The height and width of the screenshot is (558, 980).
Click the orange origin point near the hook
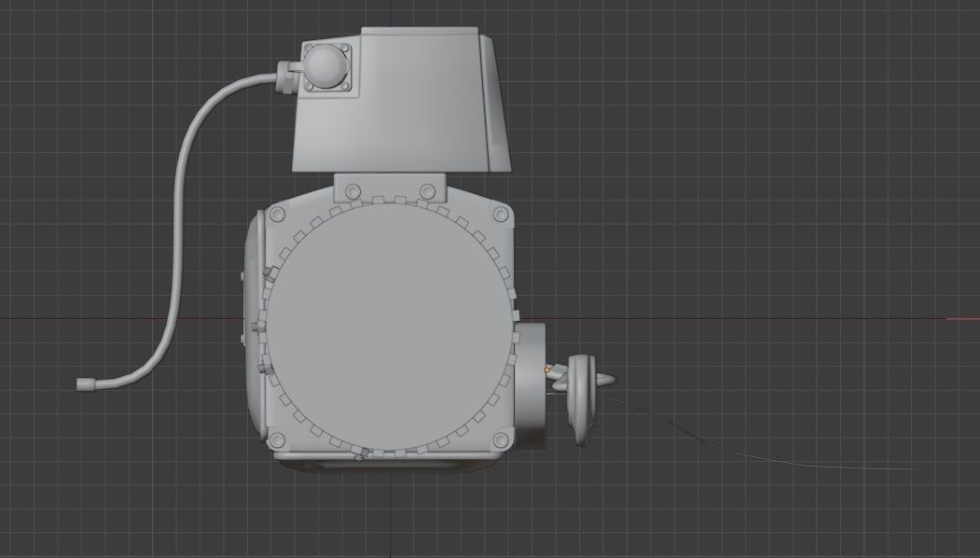pos(546,370)
